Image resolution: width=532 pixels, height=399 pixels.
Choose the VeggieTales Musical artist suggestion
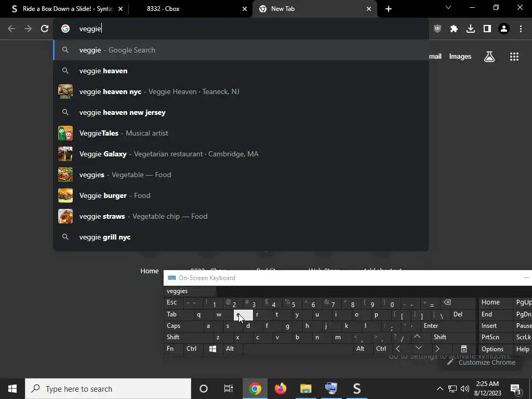[241, 133]
